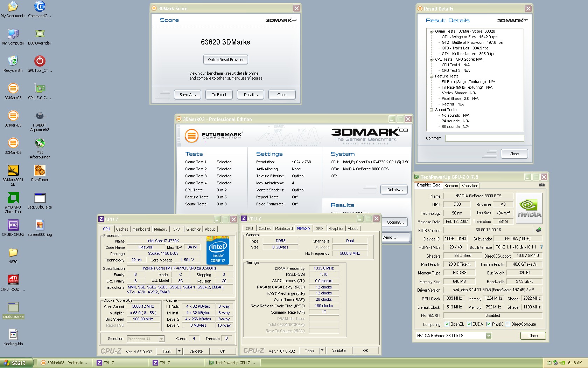Switch to Mainboard tab in left CPU-Z
Viewport: 588px width, 368px height.
[x=141, y=229]
